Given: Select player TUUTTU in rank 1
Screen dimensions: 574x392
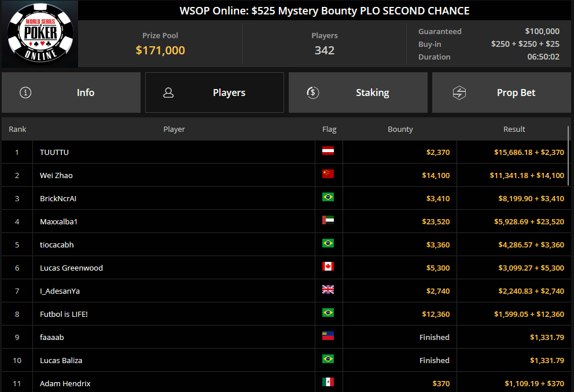Looking at the screenshot, I should (x=54, y=152).
